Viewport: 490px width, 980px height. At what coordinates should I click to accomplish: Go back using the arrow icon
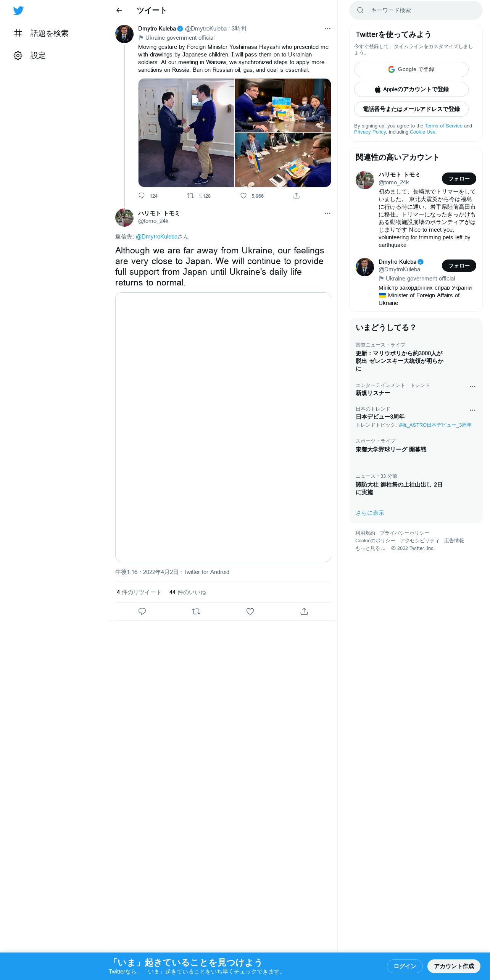(119, 10)
